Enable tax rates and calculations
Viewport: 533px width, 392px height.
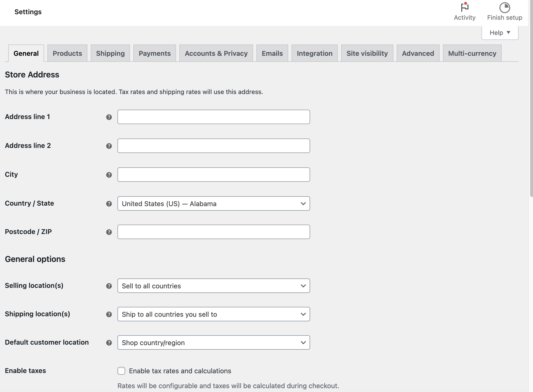[x=121, y=371]
